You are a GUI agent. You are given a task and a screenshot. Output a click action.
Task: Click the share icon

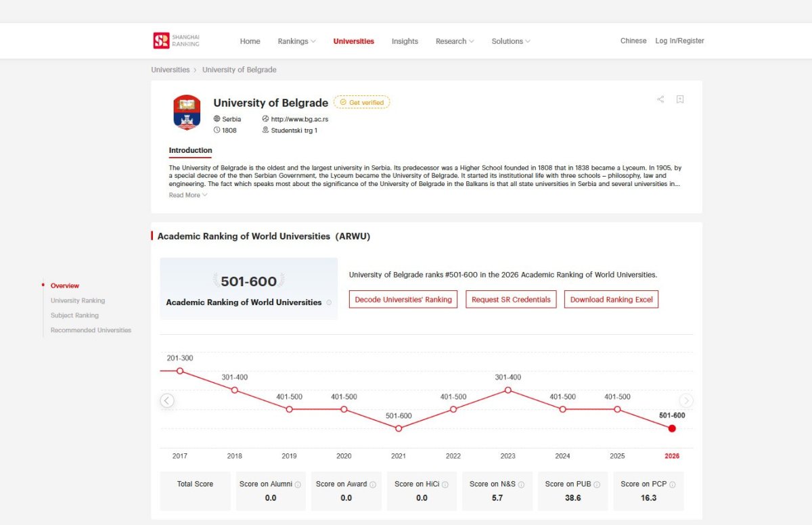click(660, 99)
